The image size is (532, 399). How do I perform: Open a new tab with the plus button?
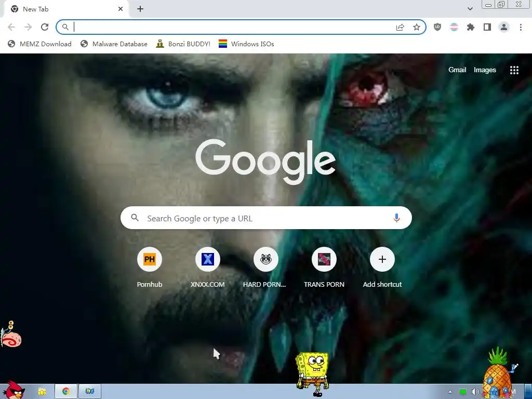pos(140,9)
